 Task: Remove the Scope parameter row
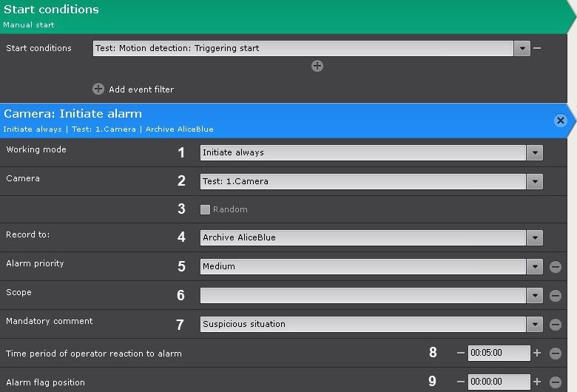pyautogui.click(x=556, y=296)
